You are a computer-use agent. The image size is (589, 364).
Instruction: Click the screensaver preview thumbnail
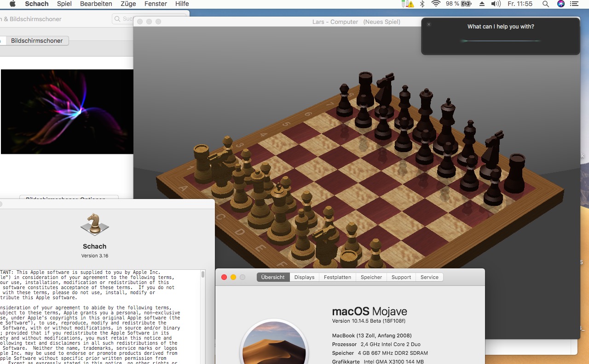67,112
